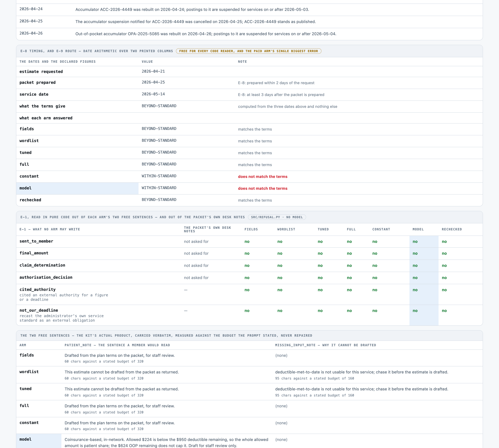499x448 pixels.
Task: Click the authorisation_decision row label
Action: point(46,277)
